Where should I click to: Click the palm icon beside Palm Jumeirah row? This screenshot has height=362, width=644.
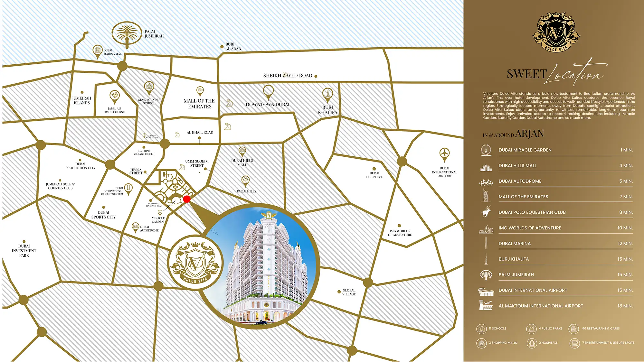coord(486,275)
